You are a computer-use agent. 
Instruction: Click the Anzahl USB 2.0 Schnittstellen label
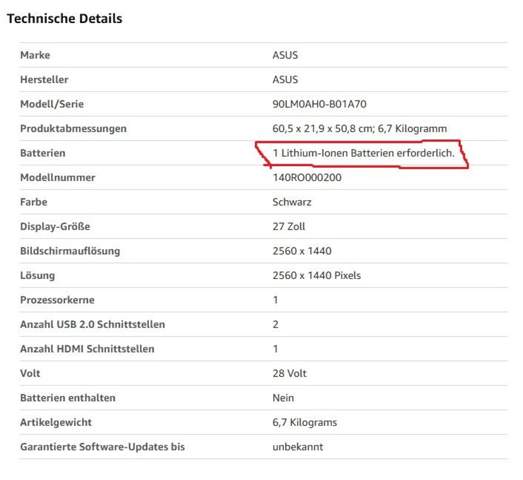pyautogui.click(x=93, y=325)
